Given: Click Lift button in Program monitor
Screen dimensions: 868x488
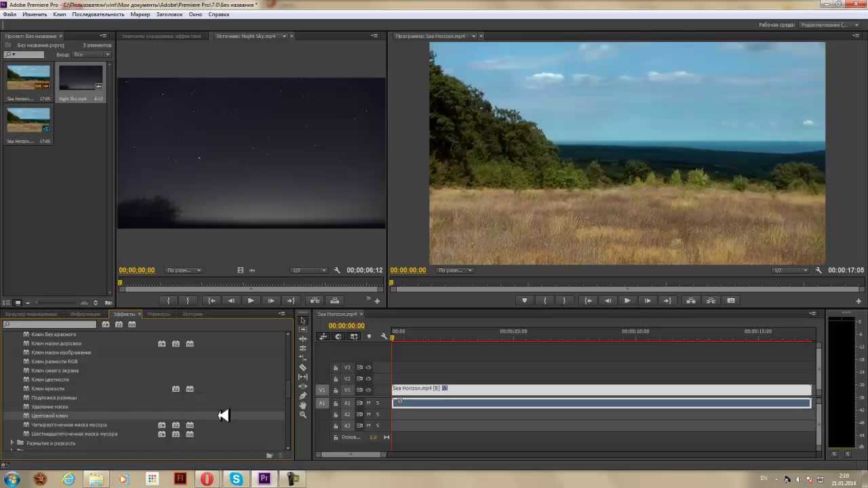Looking at the screenshot, I should click(x=690, y=301).
